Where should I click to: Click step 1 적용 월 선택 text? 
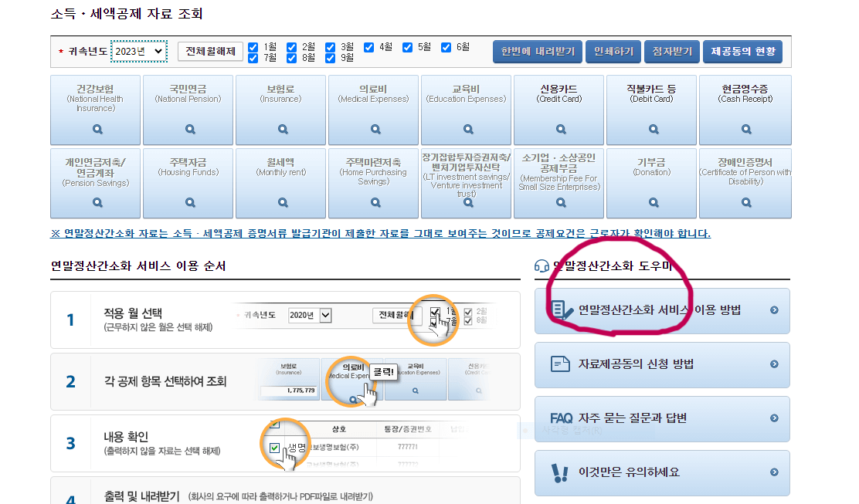(133, 313)
